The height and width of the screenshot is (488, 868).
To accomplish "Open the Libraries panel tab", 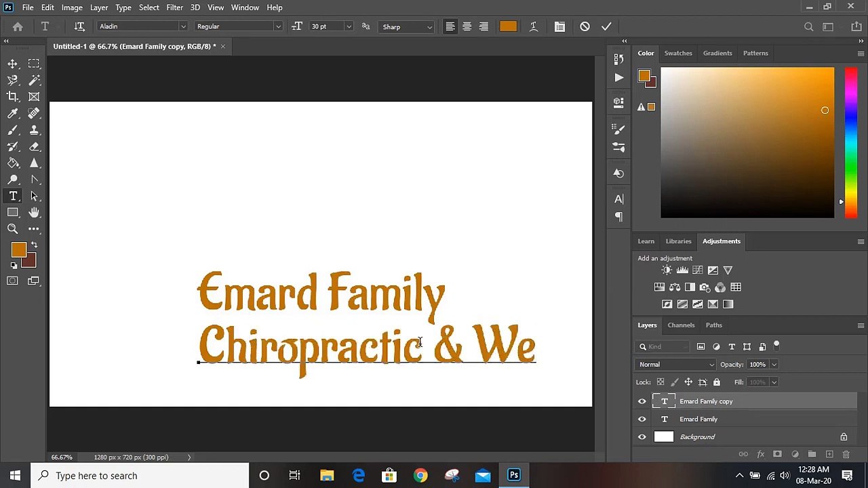I will coord(678,241).
